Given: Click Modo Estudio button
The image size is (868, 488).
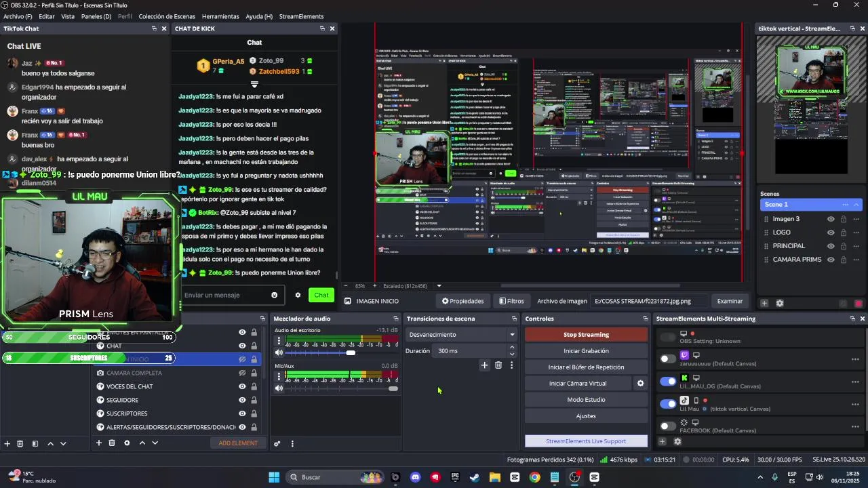Looking at the screenshot, I should (586, 400).
